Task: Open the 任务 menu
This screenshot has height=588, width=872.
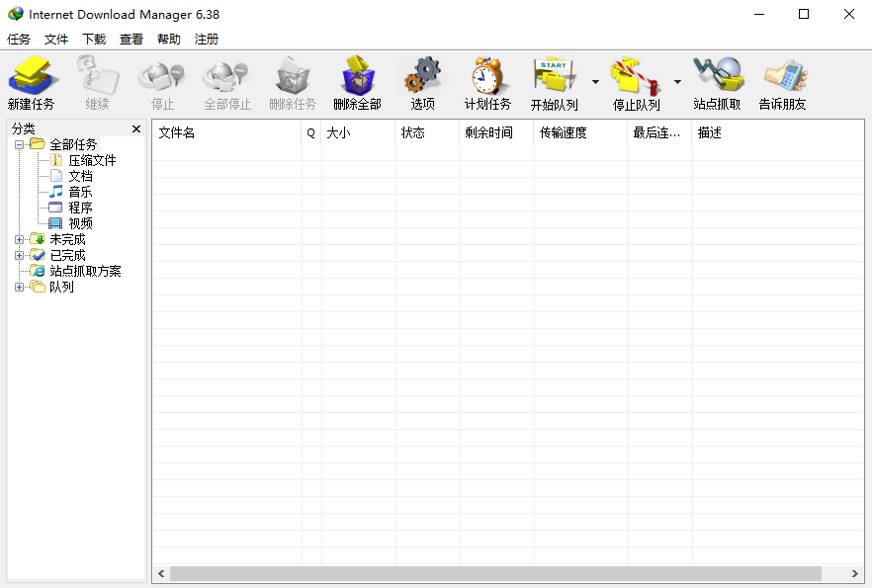Action: point(19,39)
